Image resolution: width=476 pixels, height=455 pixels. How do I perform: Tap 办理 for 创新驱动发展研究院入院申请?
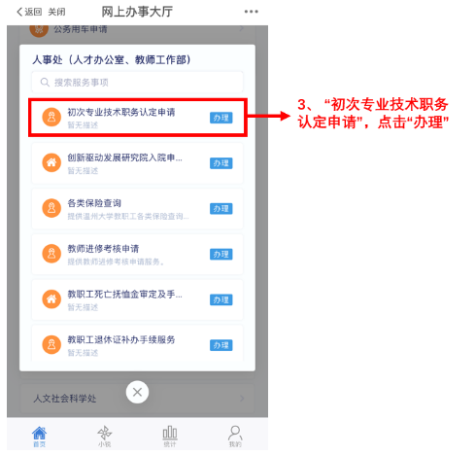point(221,163)
